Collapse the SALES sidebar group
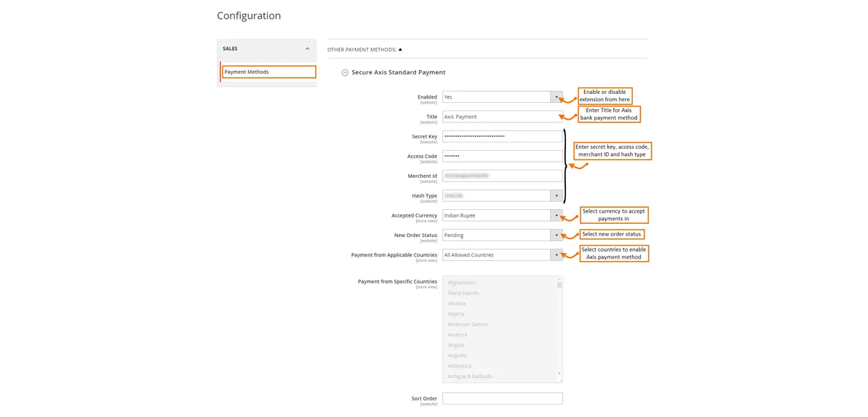Viewport: 868px width, 417px height. (307, 49)
